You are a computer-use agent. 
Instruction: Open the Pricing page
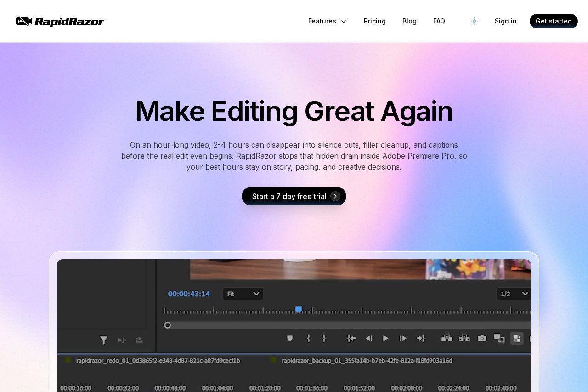coord(374,21)
